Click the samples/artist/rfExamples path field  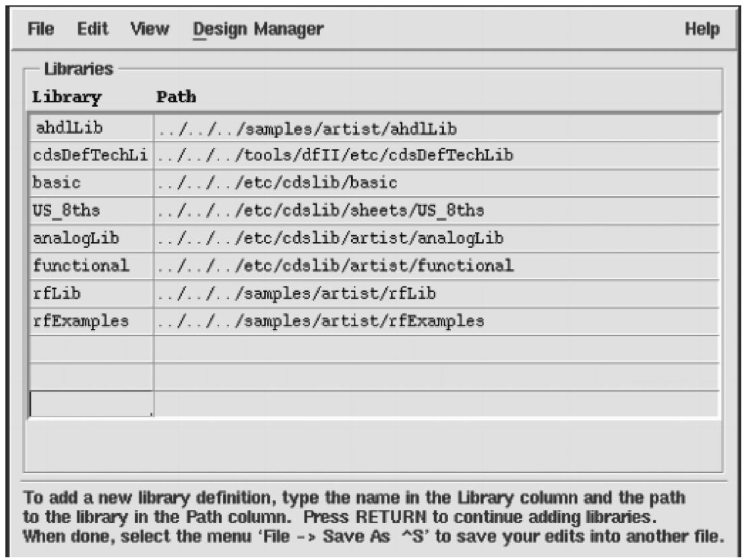pyautogui.click(x=437, y=321)
